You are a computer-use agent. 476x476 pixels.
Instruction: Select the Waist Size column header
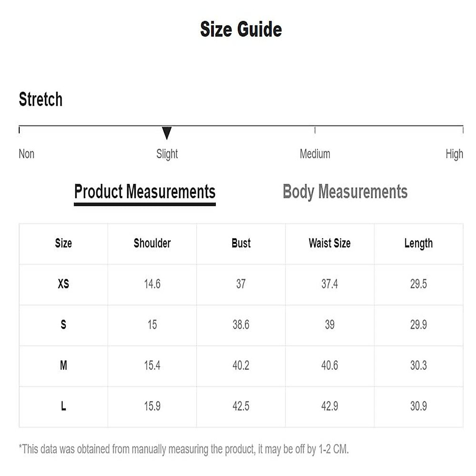click(330, 243)
